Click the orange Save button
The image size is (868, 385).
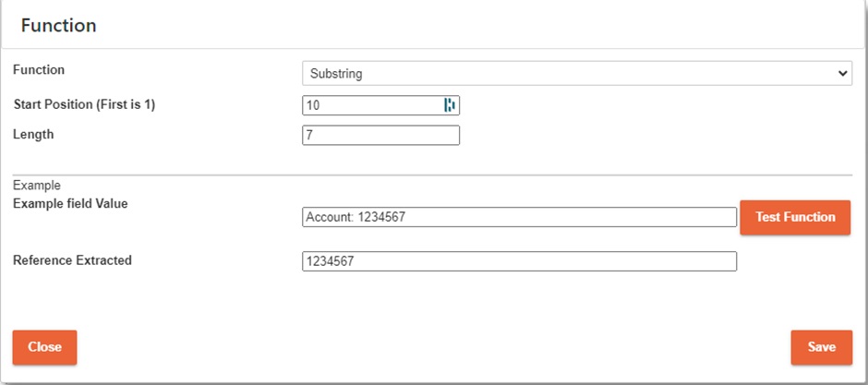[x=821, y=347]
